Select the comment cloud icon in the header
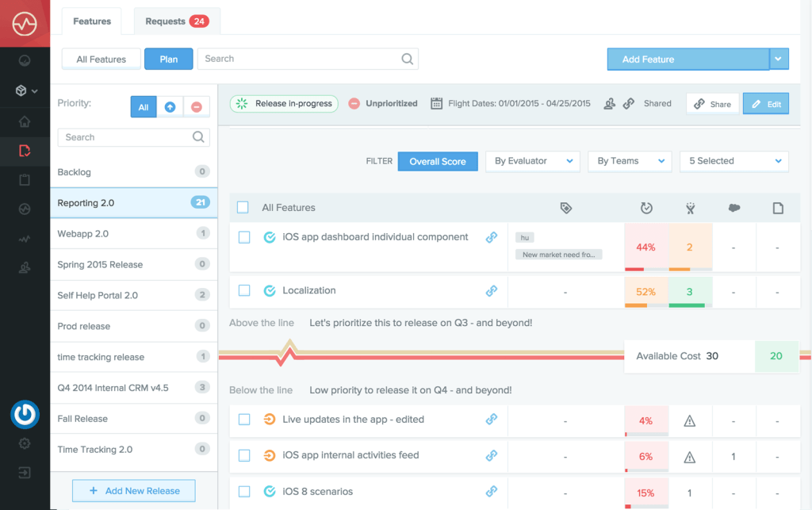This screenshot has height=510, width=812. (733, 207)
